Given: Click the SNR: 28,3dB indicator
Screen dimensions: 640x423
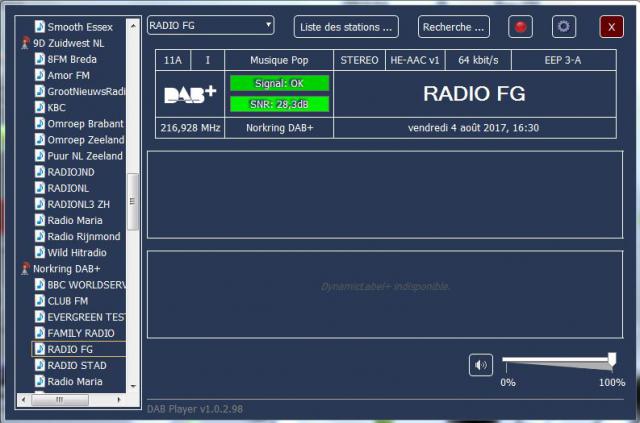Looking at the screenshot, I should tap(280, 104).
